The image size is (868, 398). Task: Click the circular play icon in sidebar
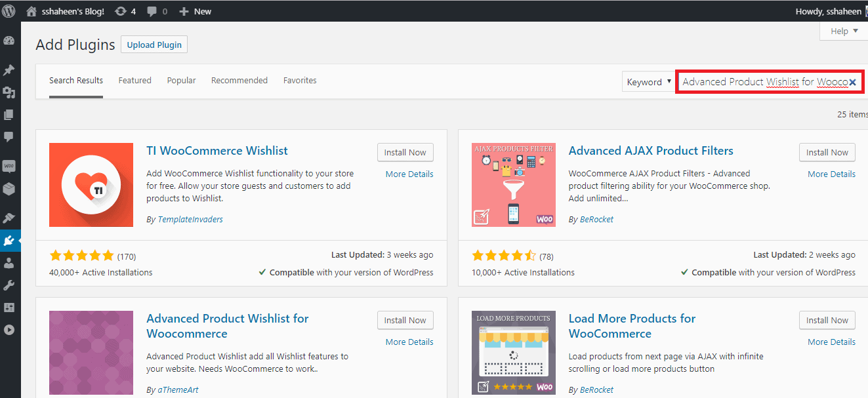pos(9,330)
